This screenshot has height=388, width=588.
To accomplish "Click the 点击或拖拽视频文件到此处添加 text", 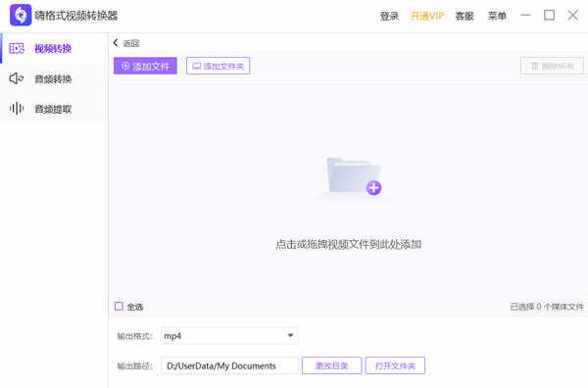I will tap(348, 244).
